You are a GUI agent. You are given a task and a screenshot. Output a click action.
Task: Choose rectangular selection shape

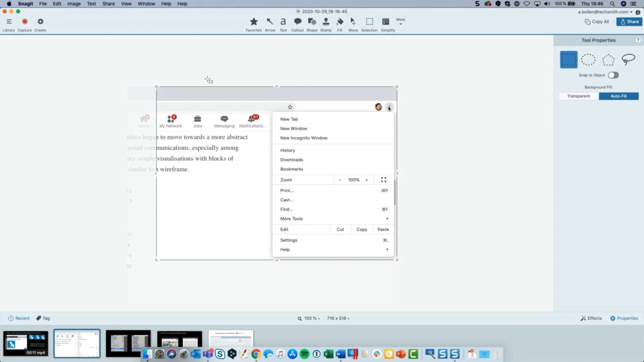(569, 60)
